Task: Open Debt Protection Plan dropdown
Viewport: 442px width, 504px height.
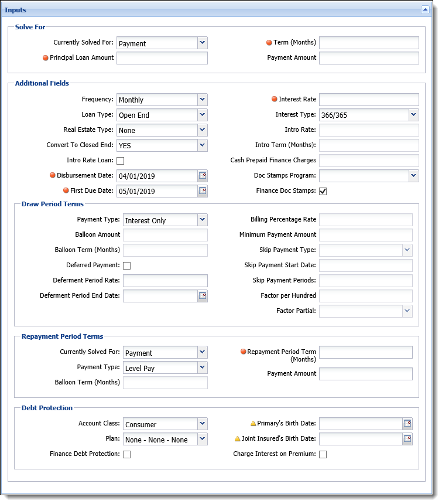Action: coord(202,439)
